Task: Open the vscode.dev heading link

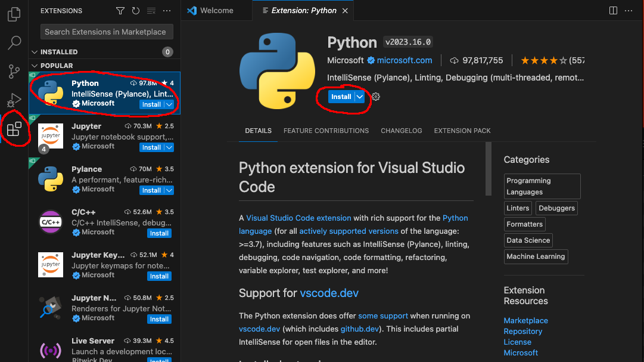Action: click(329, 293)
